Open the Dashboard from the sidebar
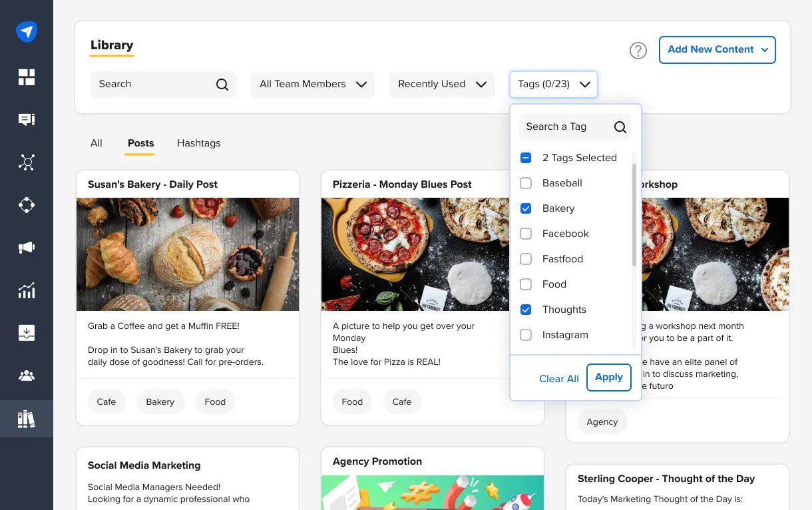The width and height of the screenshot is (812, 510). pyautogui.click(x=27, y=77)
